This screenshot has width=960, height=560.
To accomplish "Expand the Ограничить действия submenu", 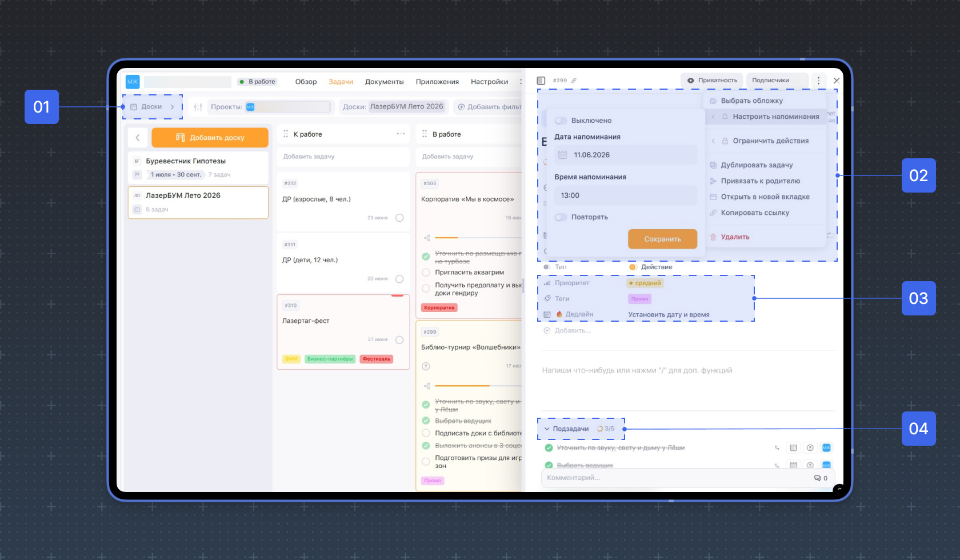I will [766, 141].
